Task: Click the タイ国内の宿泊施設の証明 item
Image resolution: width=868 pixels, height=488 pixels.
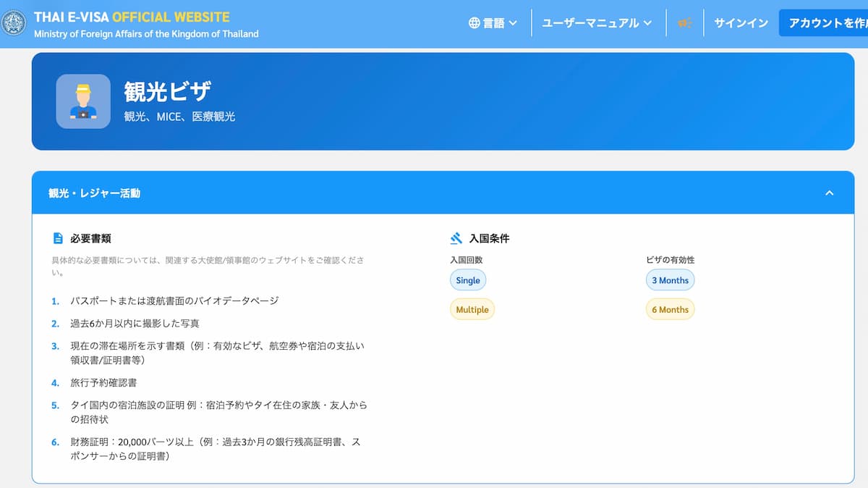Action: coord(218,412)
